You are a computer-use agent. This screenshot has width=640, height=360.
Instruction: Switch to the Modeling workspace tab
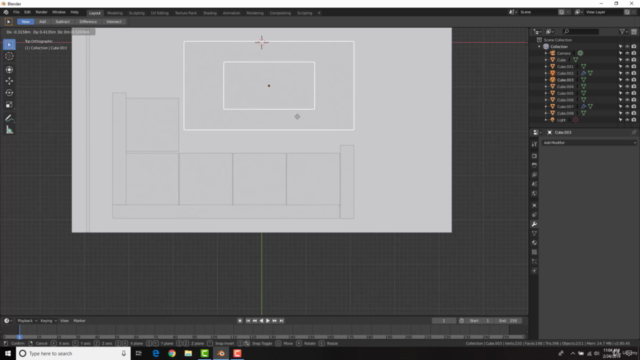point(115,13)
